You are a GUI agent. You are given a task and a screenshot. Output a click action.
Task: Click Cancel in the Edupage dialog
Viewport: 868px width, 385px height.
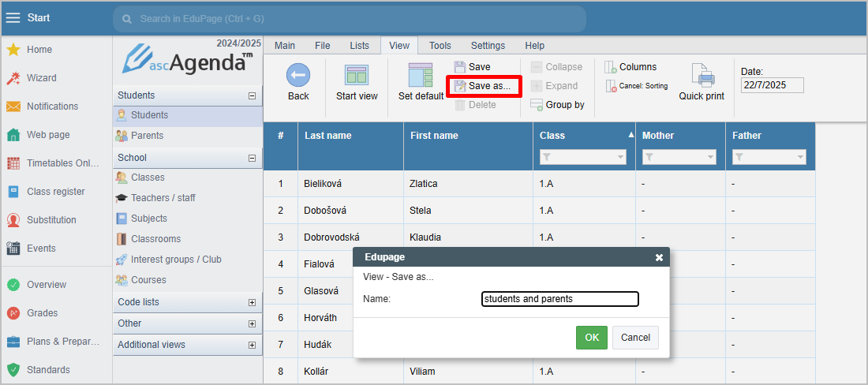coord(635,338)
